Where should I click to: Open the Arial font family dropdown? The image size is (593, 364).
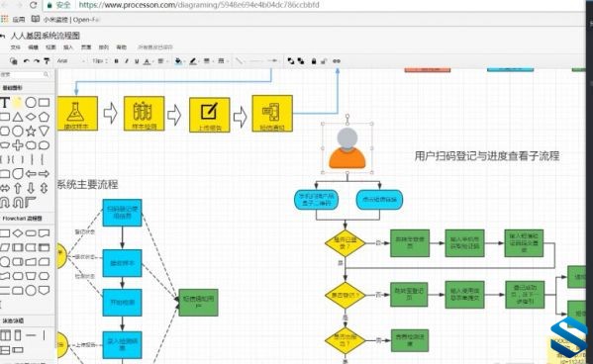(71, 61)
